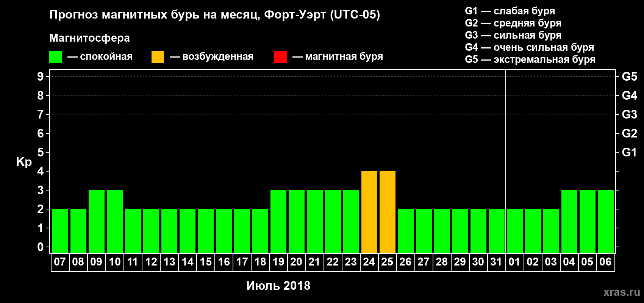Click the 'возбужденная' legend label
Screen dimensions: 644x303
click(218, 56)
